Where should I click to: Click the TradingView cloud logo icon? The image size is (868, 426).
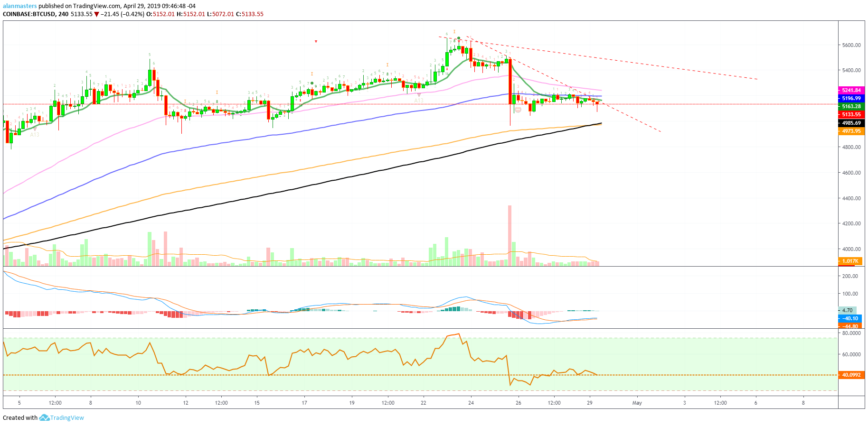pyautogui.click(x=44, y=417)
